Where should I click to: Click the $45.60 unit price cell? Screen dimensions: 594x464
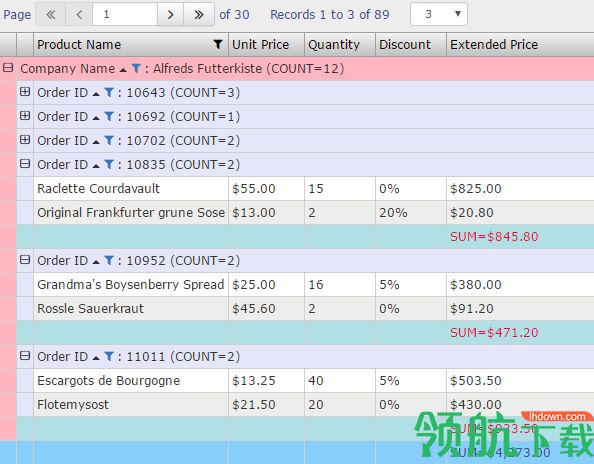point(267,309)
